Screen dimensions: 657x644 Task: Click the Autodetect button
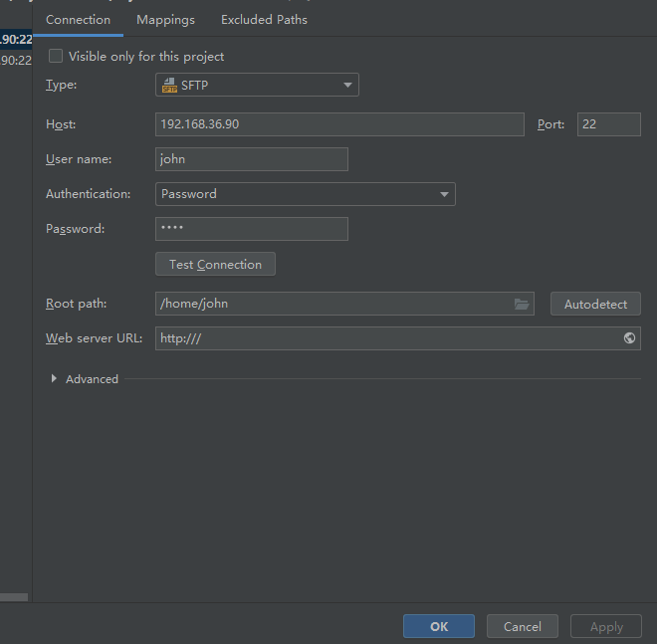(x=595, y=304)
